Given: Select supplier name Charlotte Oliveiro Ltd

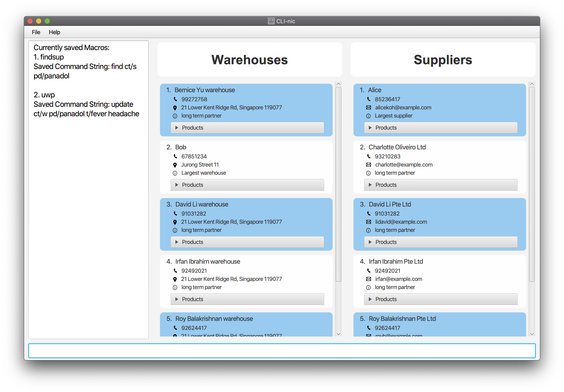Looking at the screenshot, I should pos(397,147).
